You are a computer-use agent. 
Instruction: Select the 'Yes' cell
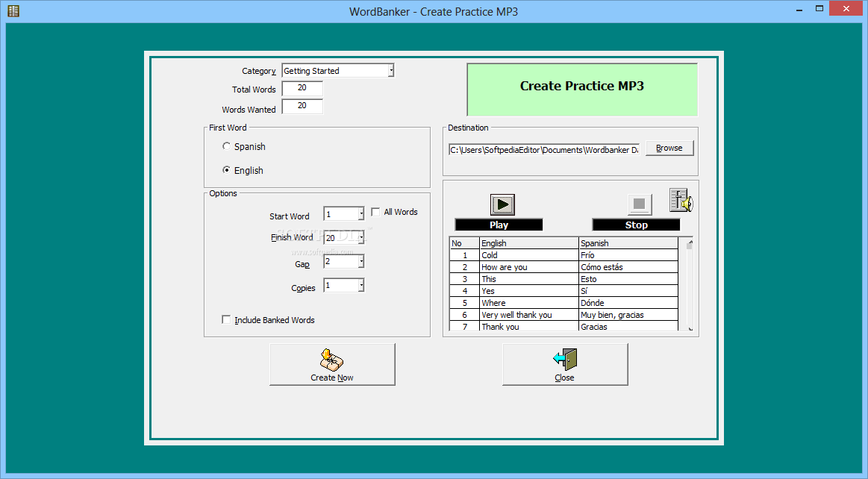point(528,291)
